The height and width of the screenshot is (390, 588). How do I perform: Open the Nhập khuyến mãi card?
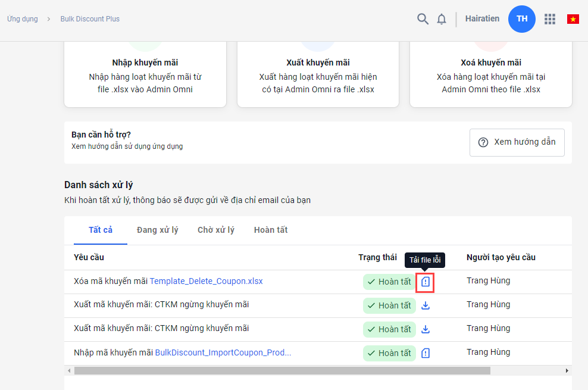[x=145, y=76]
